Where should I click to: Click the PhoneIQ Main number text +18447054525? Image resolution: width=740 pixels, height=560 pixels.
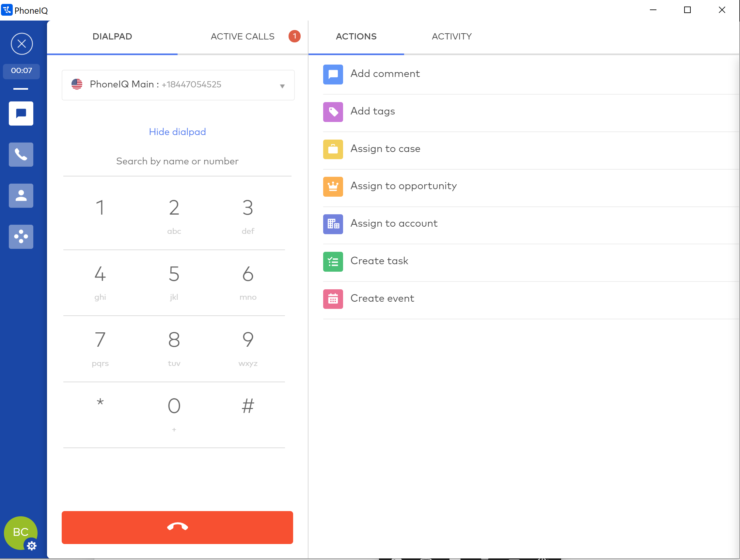coord(191,84)
